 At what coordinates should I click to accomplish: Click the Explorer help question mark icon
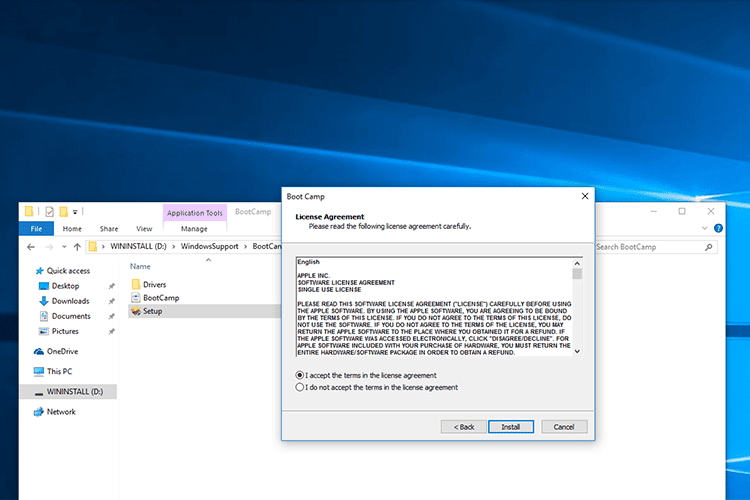coord(718,228)
